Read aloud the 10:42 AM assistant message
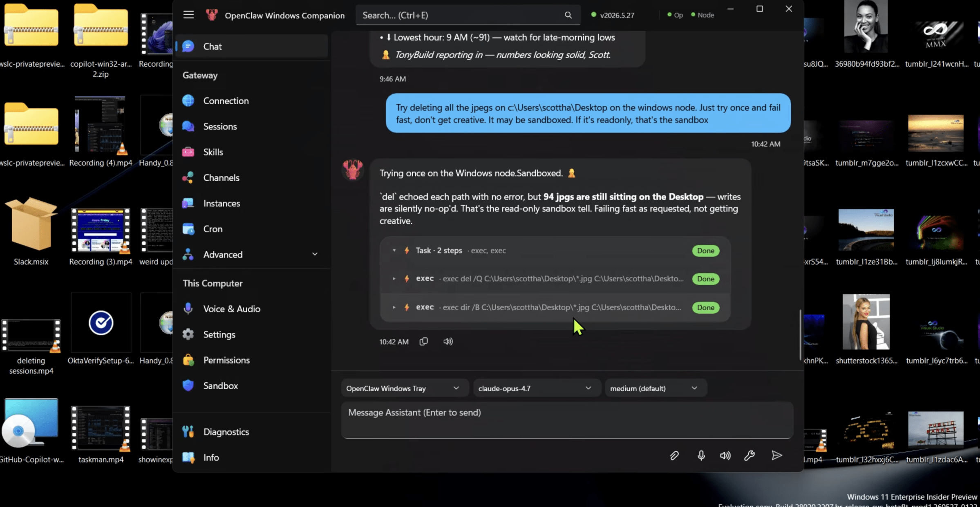The width and height of the screenshot is (980, 507). pyautogui.click(x=448, y=341)
